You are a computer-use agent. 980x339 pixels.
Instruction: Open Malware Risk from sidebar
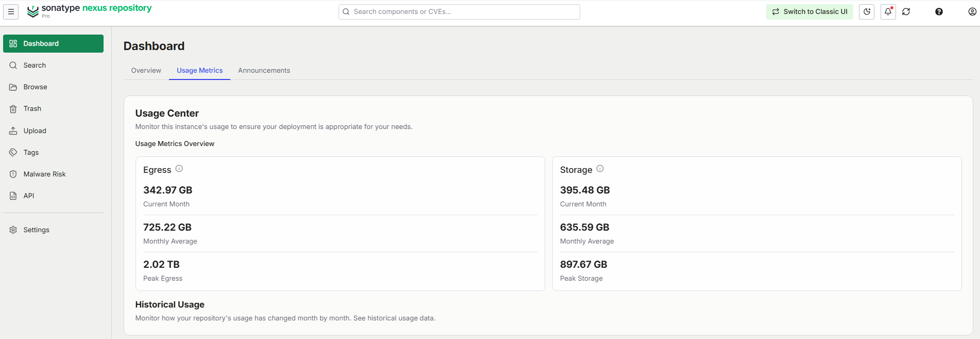tap(53, 174)
